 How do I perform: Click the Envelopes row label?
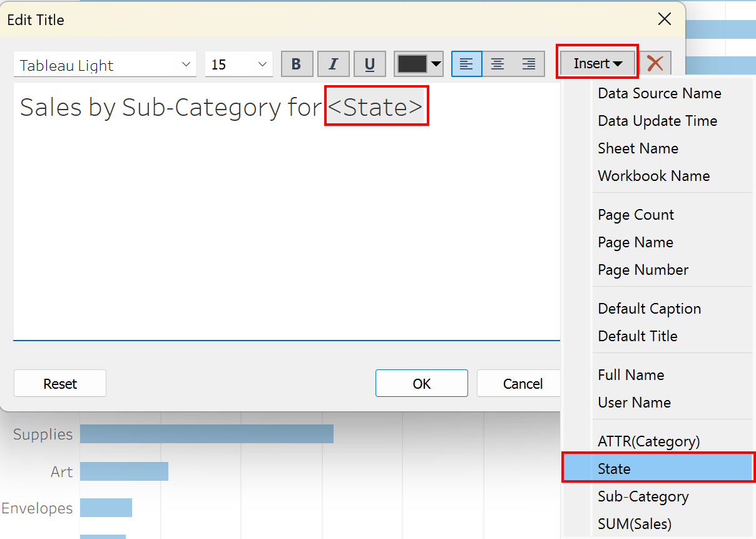37,508
